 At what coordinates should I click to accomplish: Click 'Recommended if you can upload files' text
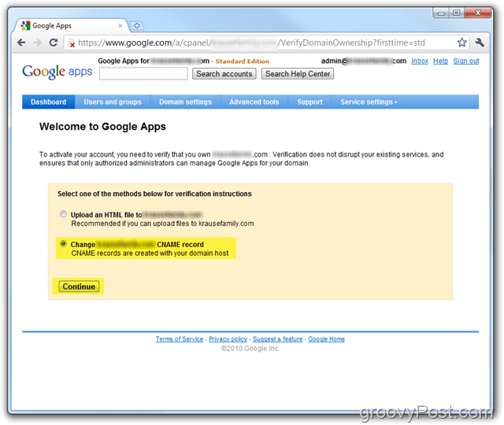tap(162, 224)
